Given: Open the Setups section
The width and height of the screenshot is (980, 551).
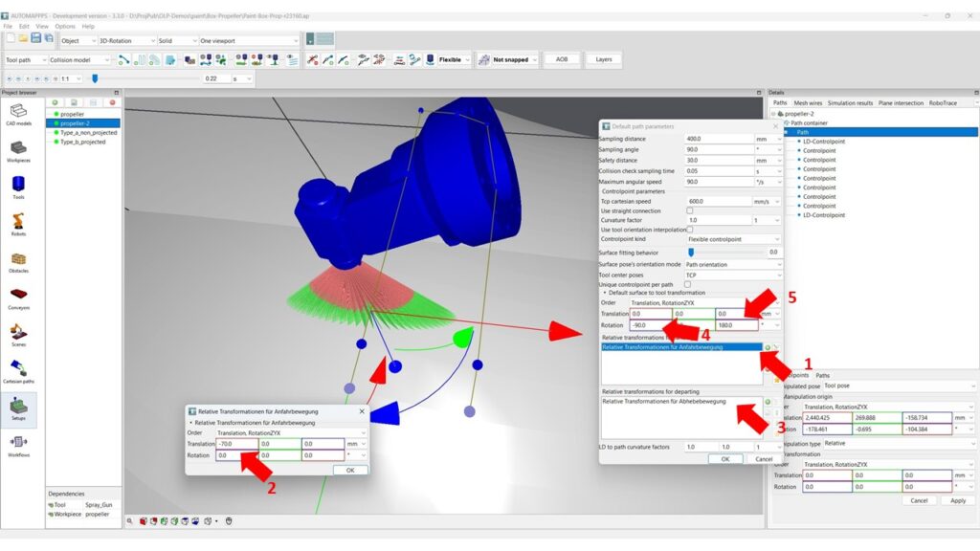Looking at the screenshot, I should point(19,409).
